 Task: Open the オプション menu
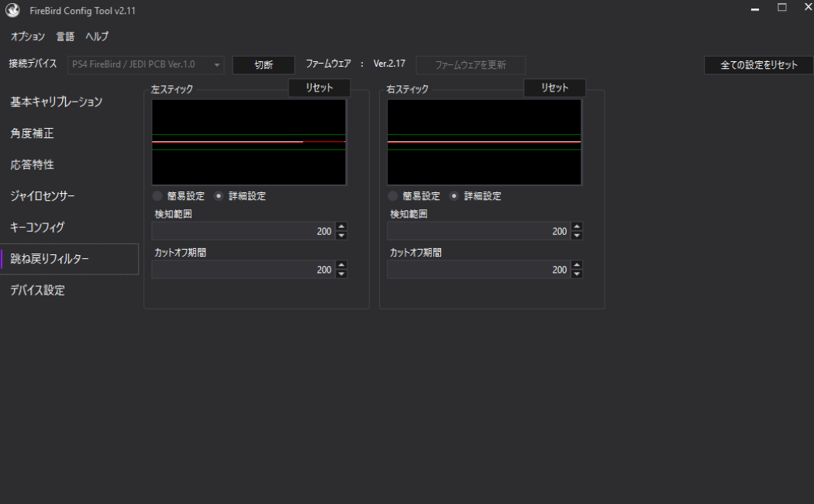(27, 36)
